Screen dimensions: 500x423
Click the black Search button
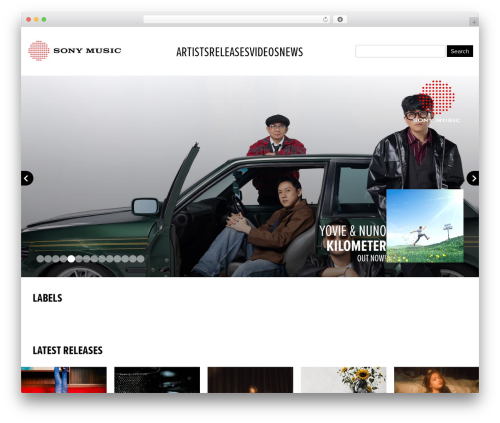tap(460, 51)
